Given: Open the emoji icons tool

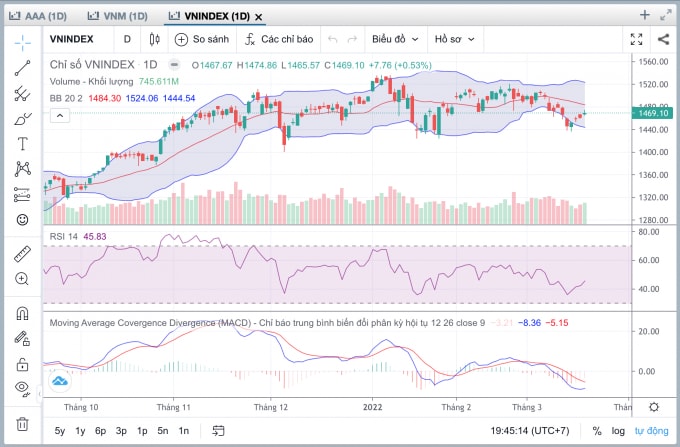Looking at the screenshot, I should (23, 220).
